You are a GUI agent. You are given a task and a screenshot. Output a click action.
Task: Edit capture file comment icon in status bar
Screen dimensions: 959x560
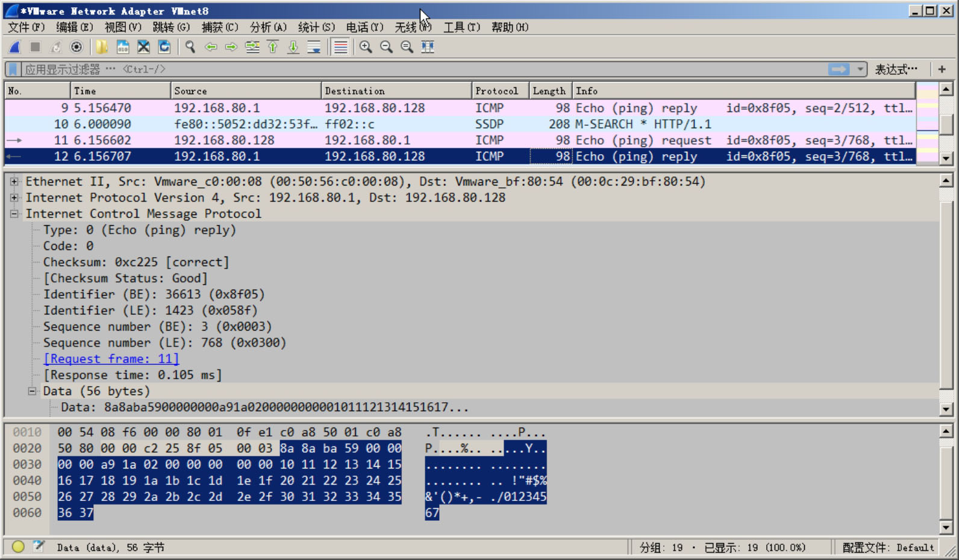pos(39,547)
